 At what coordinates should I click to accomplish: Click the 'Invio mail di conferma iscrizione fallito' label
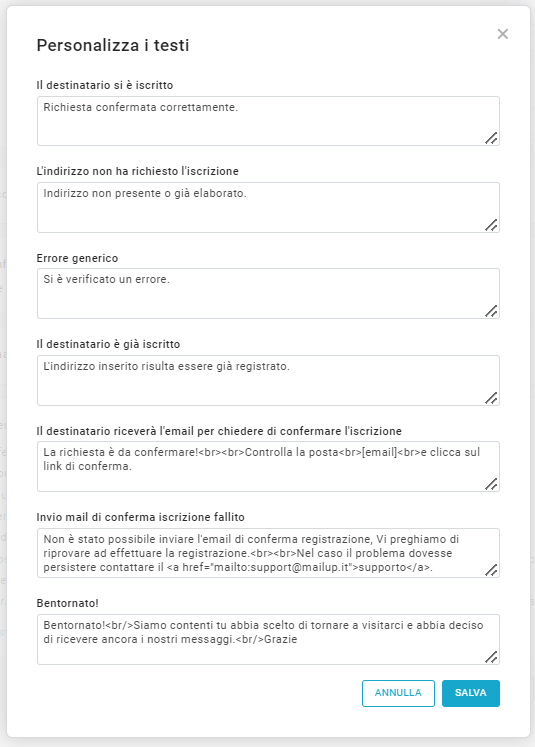click(141, 517)
